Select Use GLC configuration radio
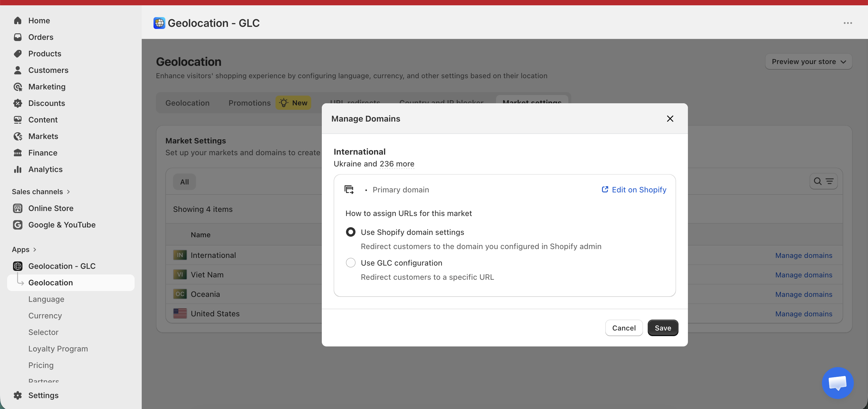Image resolution: width=868 pixels, height=409 pixels. pos(350,263)
